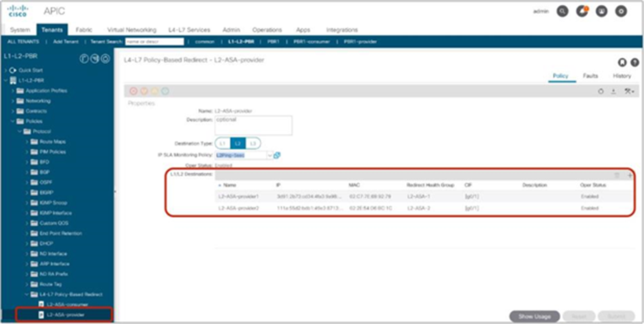Select L2 destination type
The image size is (644, 324).
[238, 144]
